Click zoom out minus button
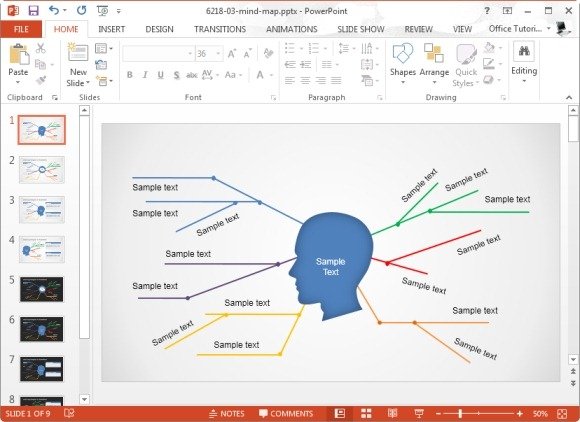580x422 pixels. 438,413
